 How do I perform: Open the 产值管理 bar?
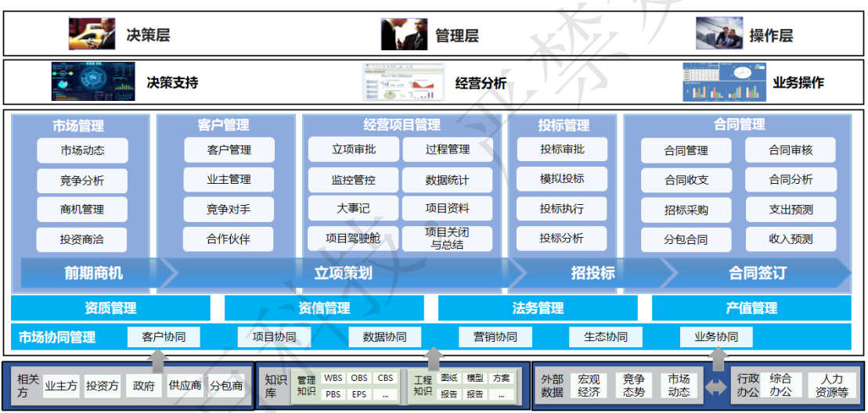751,308
